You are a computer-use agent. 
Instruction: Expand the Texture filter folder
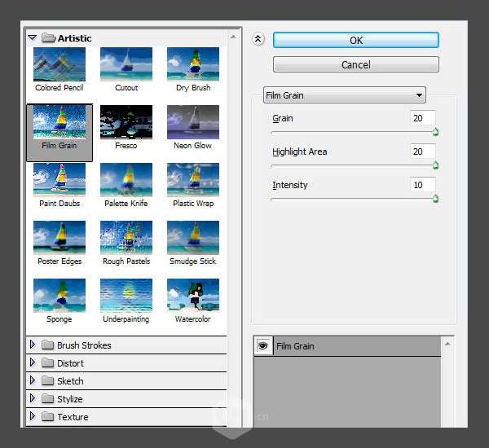[33, 416]
